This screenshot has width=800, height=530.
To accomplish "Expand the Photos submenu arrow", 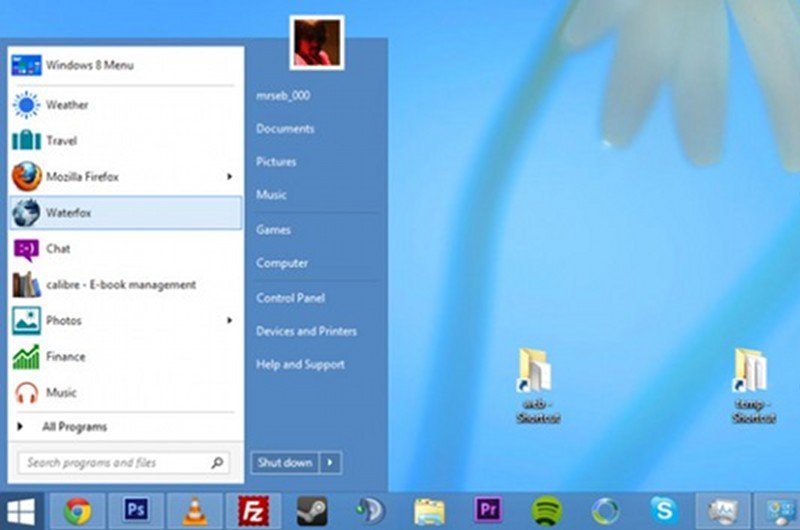I will point(230,320).
